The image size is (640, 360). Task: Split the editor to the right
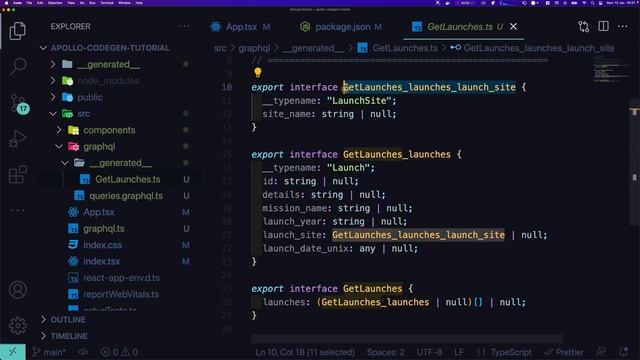603,27
